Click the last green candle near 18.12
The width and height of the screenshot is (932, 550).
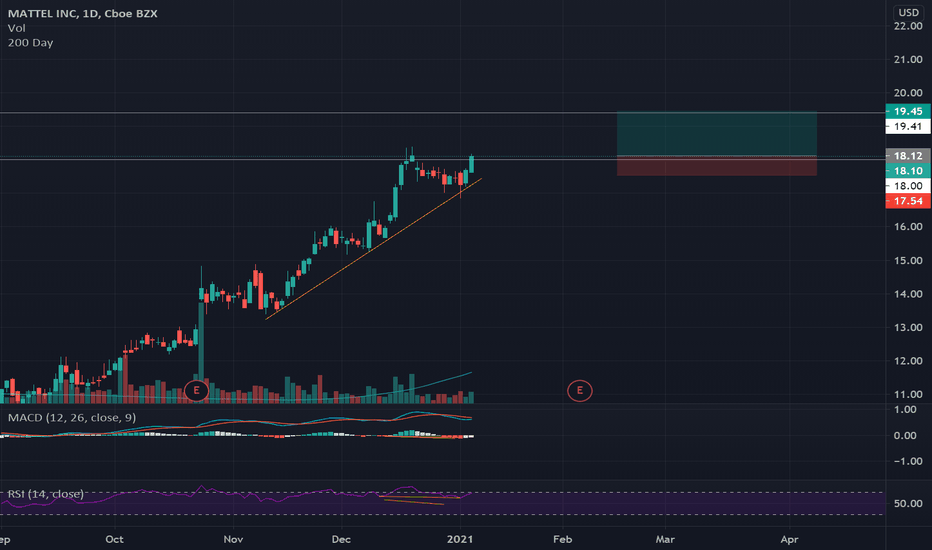tap(471, 164)
